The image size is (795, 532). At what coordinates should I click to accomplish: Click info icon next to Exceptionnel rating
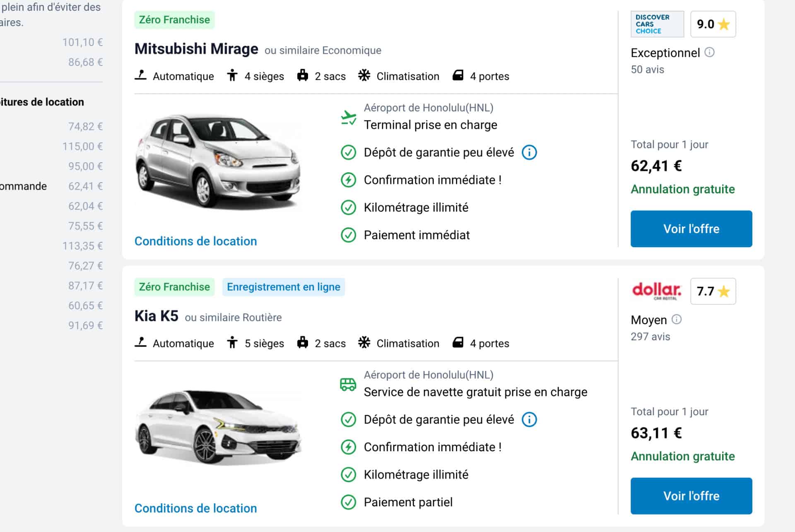[709, 52]
